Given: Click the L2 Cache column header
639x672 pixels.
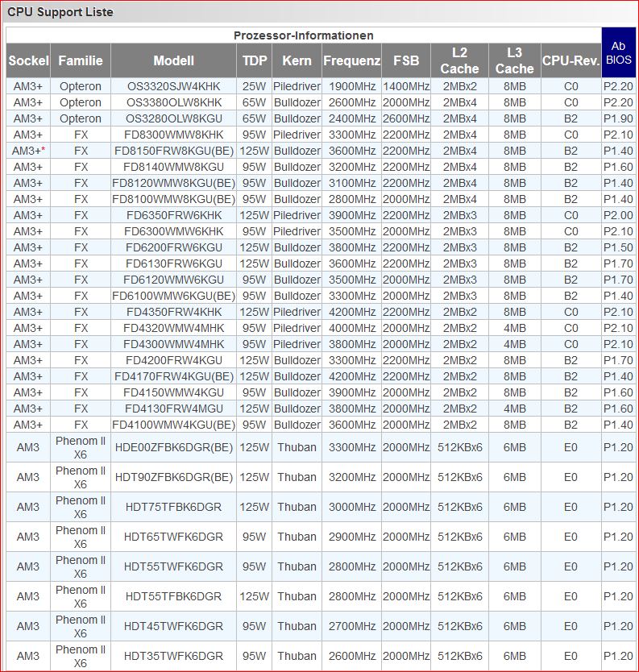Looking at the screenshot, I should point(459,60).
